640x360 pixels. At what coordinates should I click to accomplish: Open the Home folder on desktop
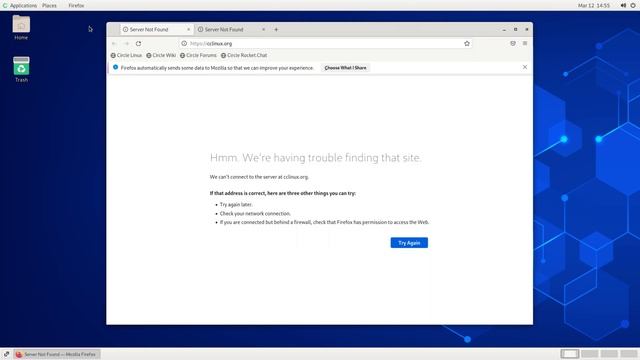pos(21,27)
